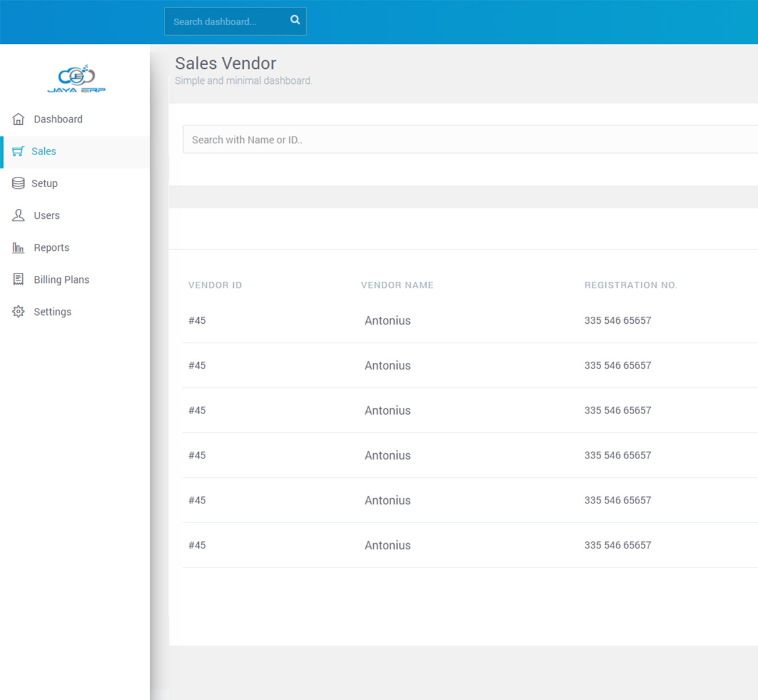
Task: Click the Dashboard home icon
Action: point(19,119)
